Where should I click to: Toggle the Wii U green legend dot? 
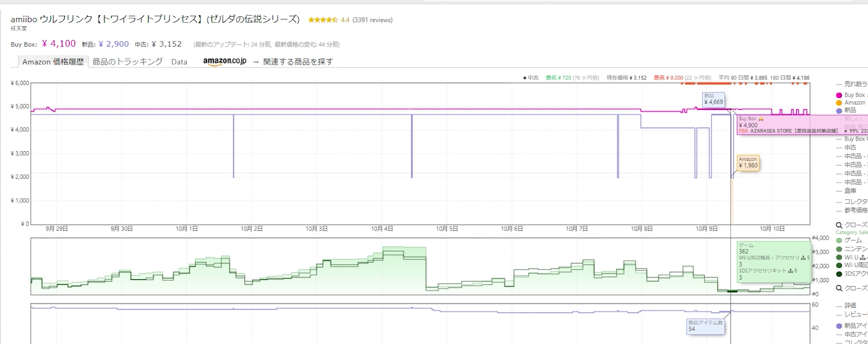[x=839, y=258]
